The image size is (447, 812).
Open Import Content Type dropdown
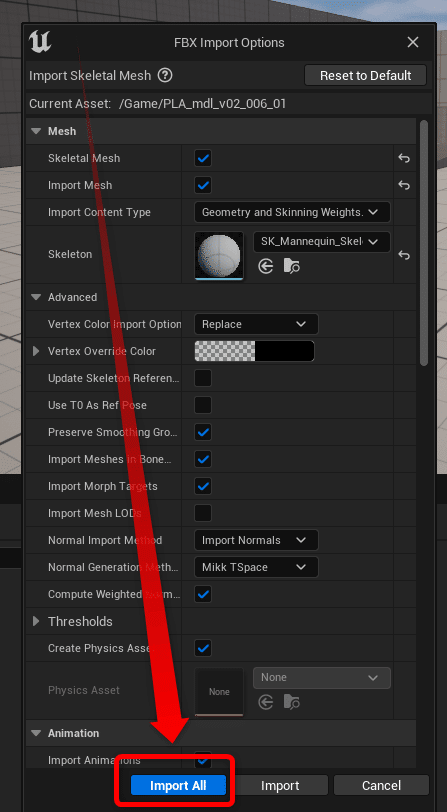click(x=292, y=212)
